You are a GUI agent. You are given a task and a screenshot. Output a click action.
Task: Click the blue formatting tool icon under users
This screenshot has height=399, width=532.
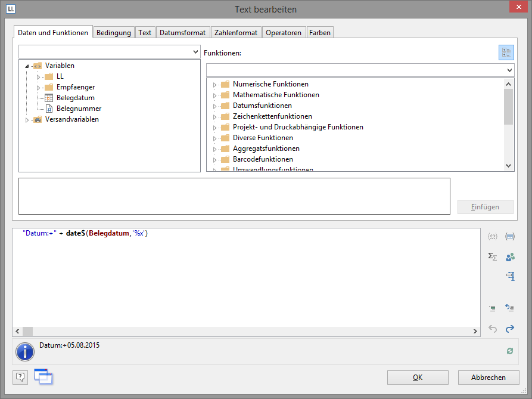coord(510,276)
